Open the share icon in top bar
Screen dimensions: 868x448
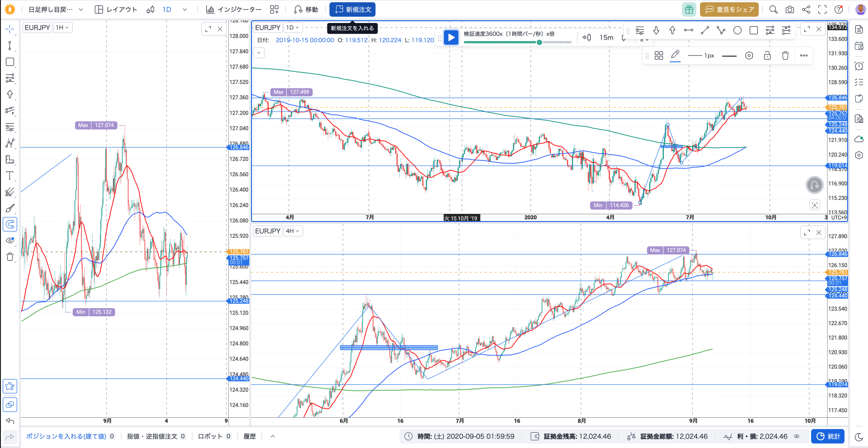pos(806,9)
